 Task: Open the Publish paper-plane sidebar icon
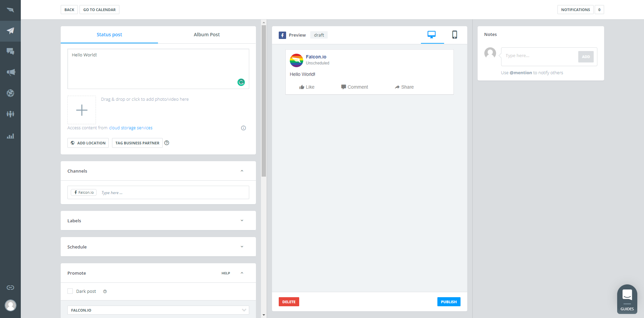pos(10,31)
